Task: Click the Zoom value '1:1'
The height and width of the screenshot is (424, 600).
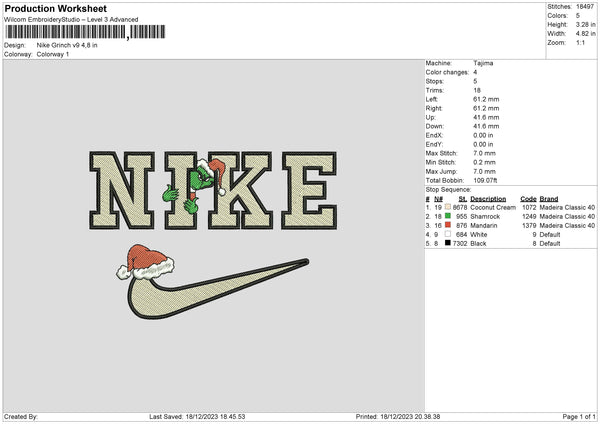Action: pyautogui.click(x=580, y=42)
